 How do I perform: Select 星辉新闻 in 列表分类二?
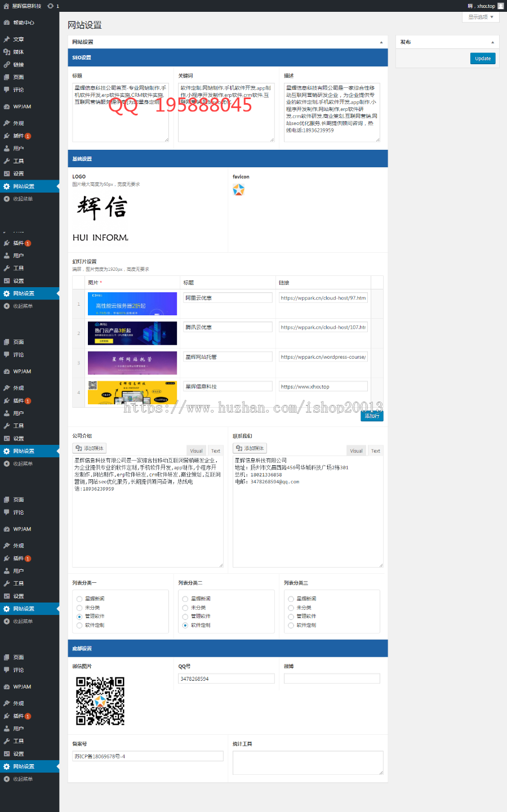[x=185, y=599]
